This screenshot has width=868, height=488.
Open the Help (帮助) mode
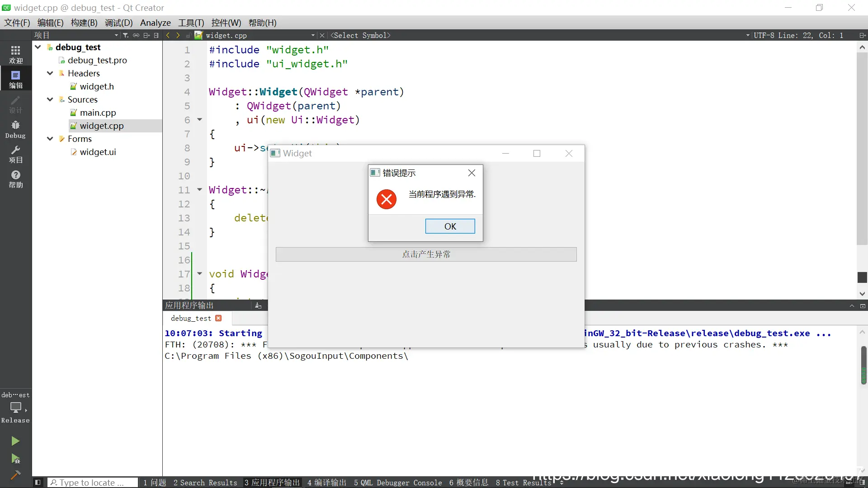tap(15, 179)
